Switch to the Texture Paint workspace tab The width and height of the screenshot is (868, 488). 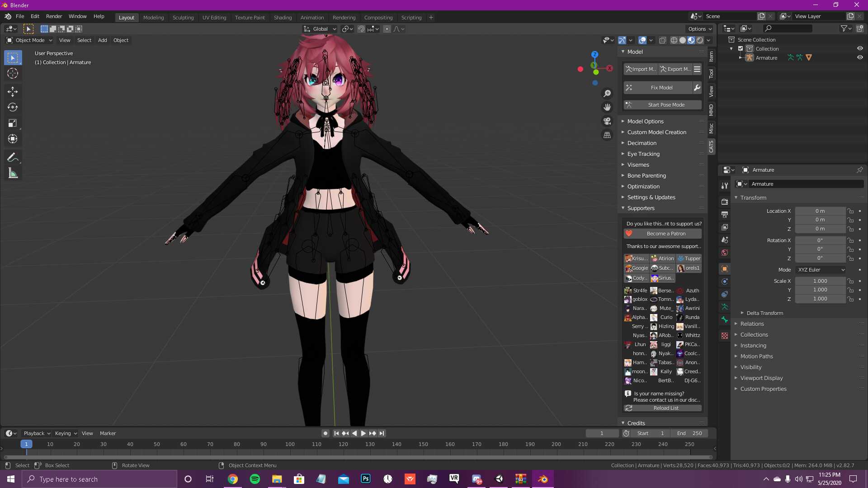point(250,18)
